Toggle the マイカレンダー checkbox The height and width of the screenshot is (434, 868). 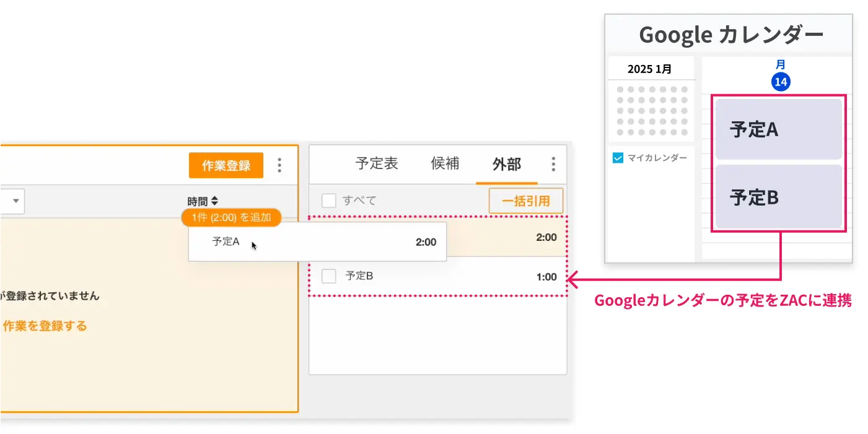[x=618, y=158]
